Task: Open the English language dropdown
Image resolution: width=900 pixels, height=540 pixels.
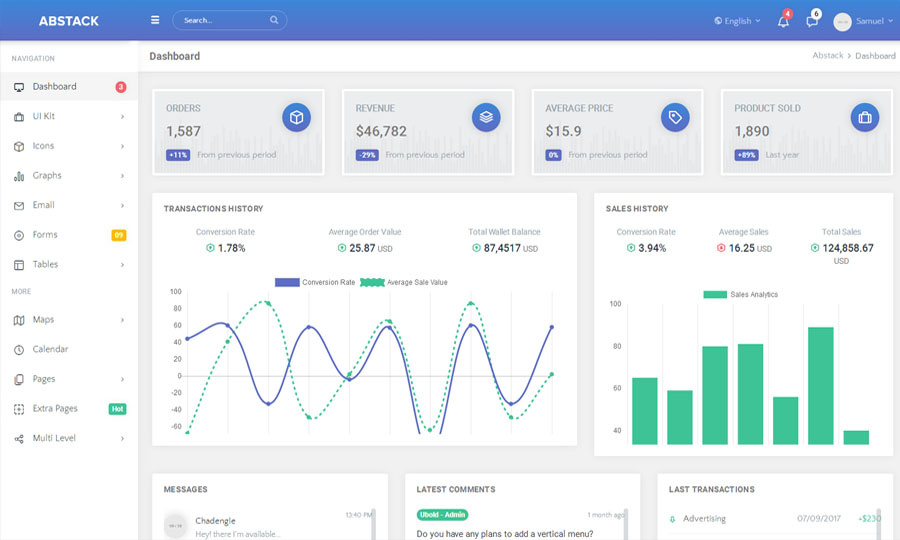Action: pyautogui.click(x=737, y=21)
